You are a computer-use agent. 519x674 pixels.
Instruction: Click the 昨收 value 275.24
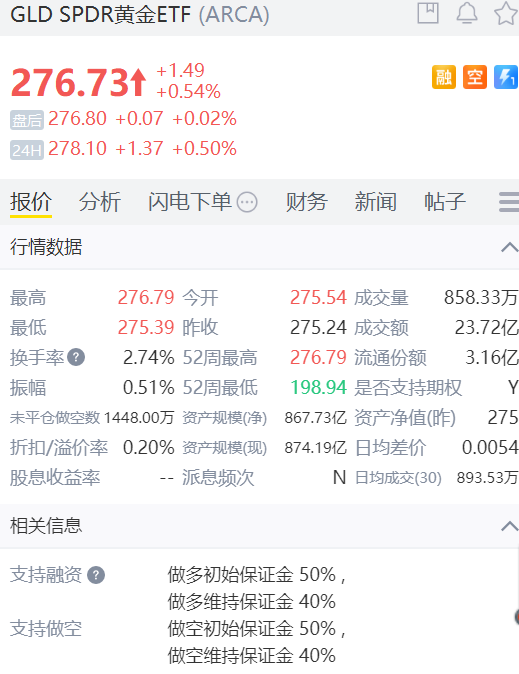318,328
